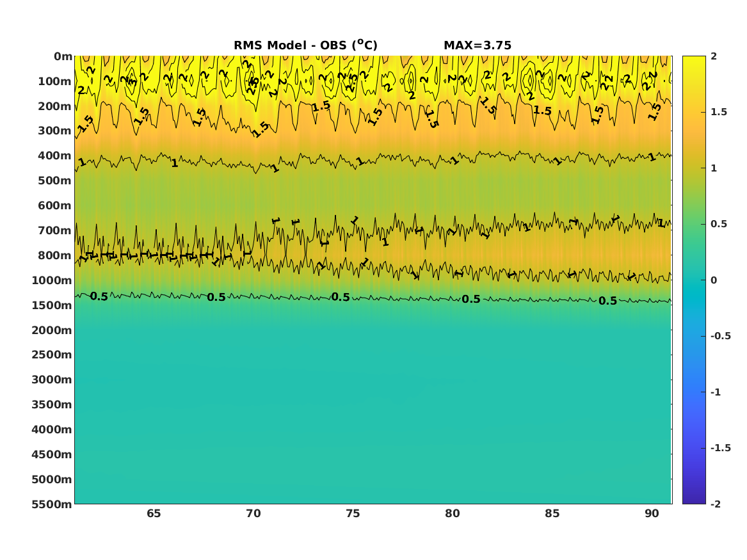Select the '1000m' depth axis label
The height and width of the screenshot is (560, 747).
[52, 280]
